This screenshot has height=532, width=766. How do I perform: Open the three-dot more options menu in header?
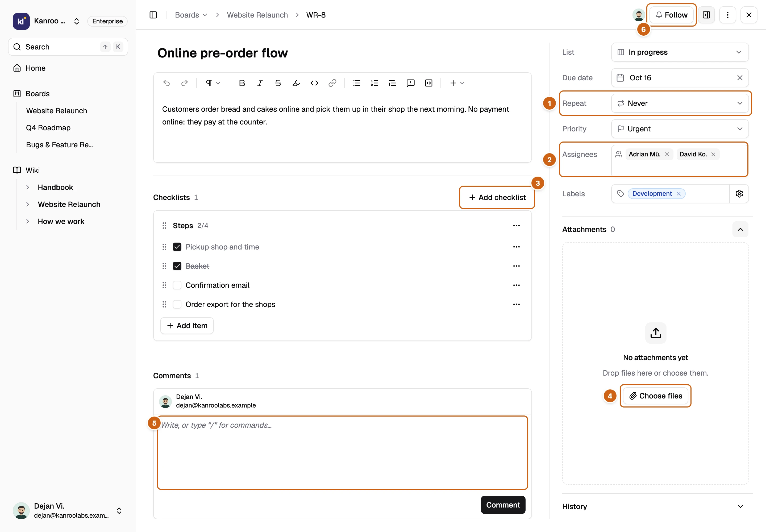(728, 15)
